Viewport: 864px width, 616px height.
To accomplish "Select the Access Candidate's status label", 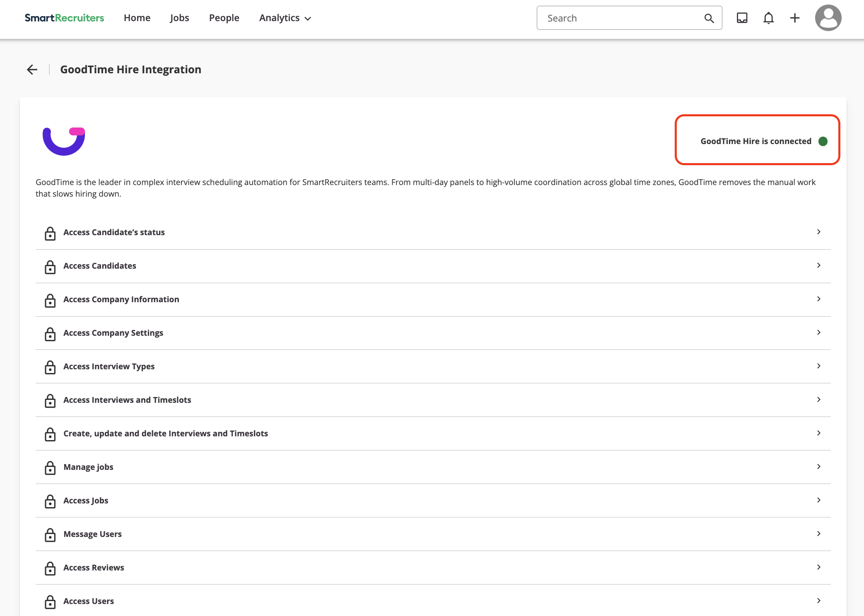I will coord(114,232).
